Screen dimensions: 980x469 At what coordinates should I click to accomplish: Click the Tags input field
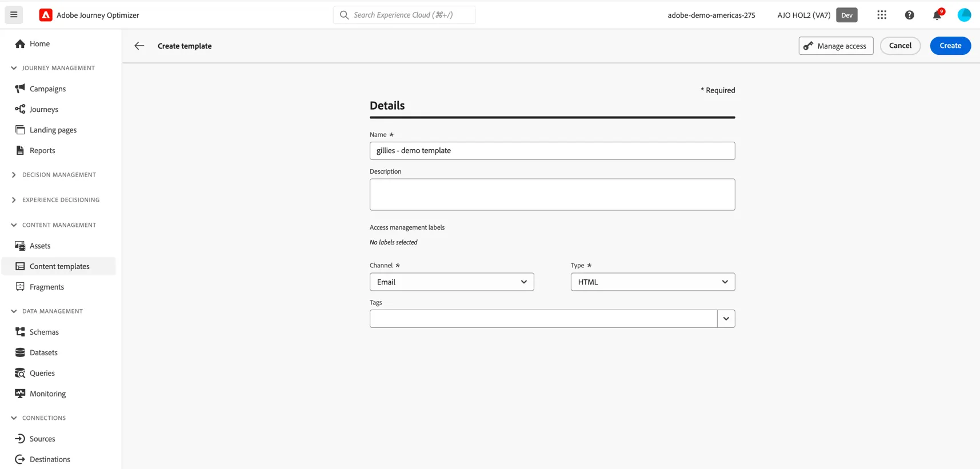coord(543,319)
